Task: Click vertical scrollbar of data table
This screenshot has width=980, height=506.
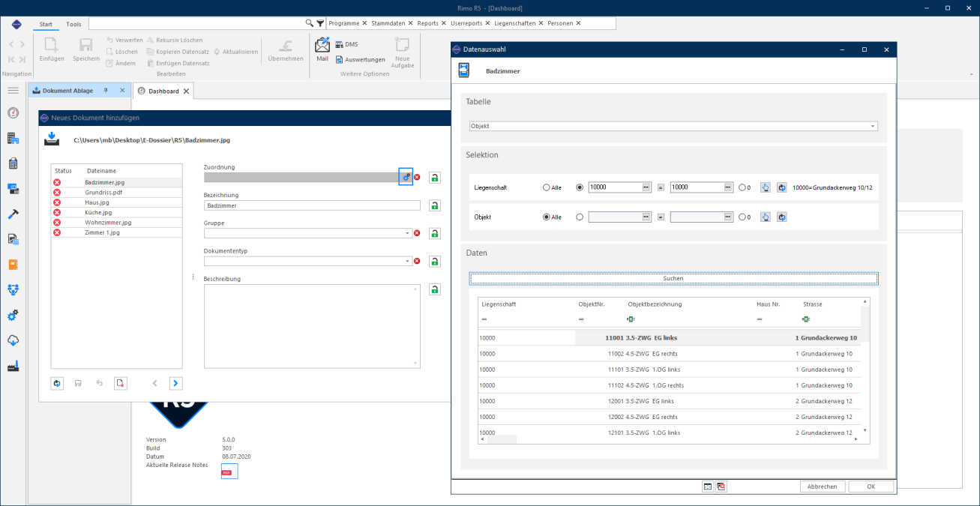Action: [x=865, y=365]
